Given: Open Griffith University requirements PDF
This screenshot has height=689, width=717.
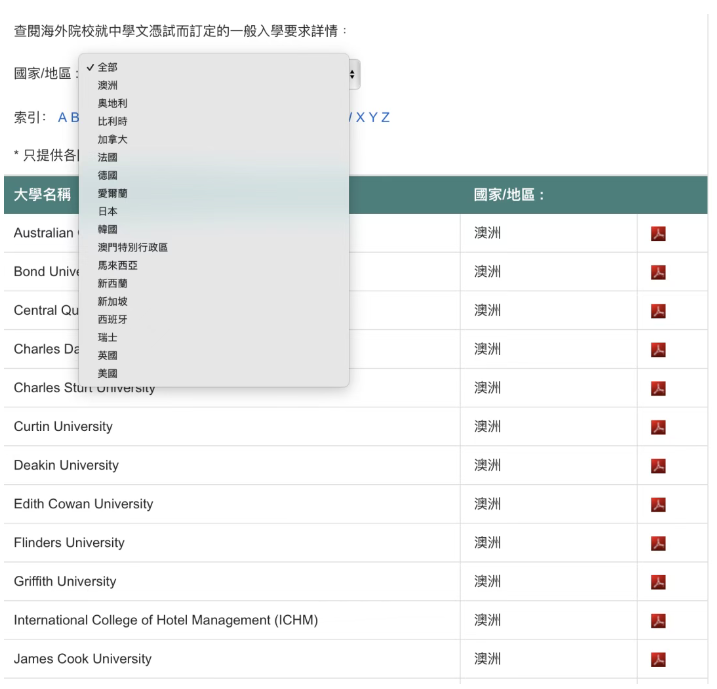Looking at the screenshot, I should tap(658, 582).
